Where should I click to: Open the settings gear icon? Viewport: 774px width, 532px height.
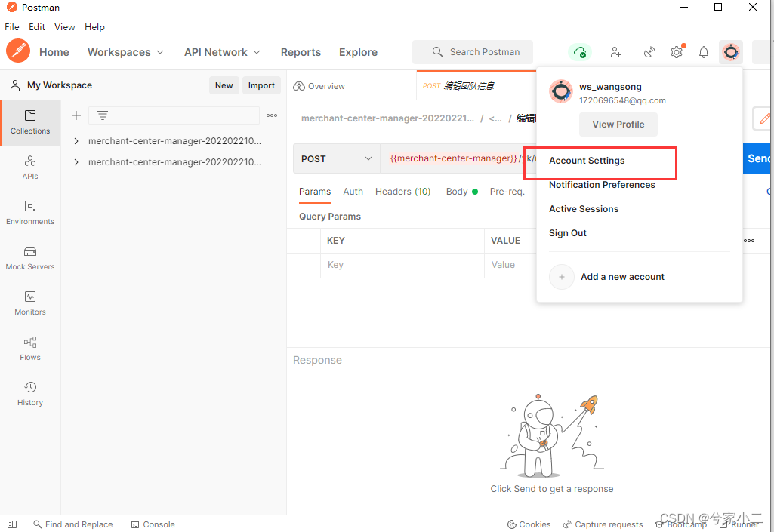pyautogui.click(x=677, y=52)
